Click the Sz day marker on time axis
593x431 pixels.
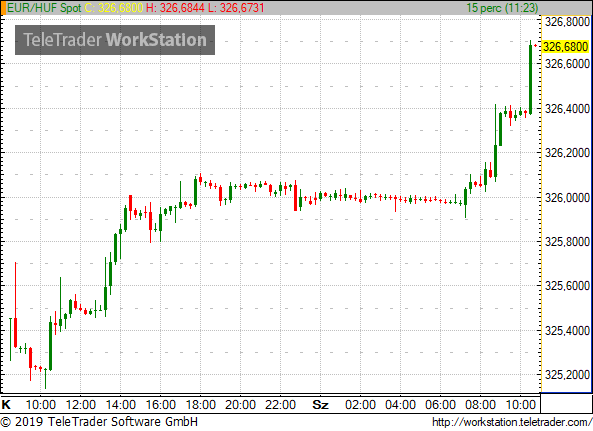(320, 405)
